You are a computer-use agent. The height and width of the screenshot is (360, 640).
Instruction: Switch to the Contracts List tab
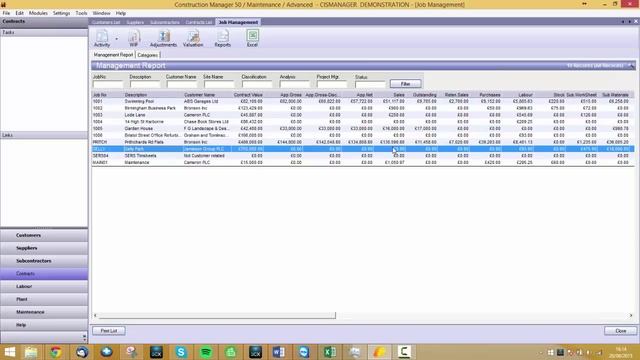(199, 22)
